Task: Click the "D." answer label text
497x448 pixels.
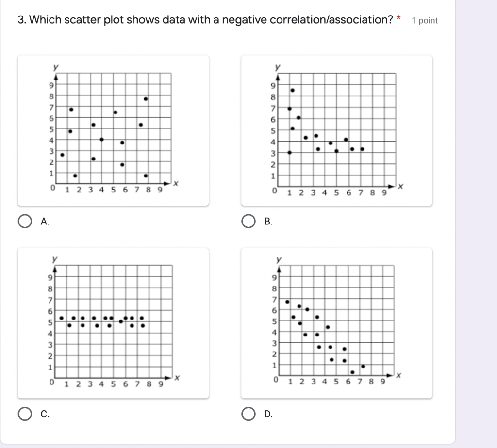Action: pos(269,414)
